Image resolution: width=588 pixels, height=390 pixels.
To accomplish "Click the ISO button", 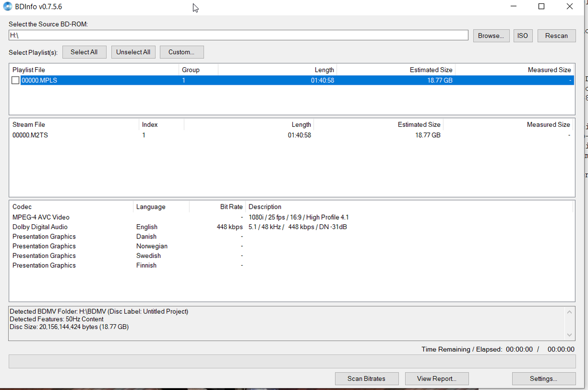I will click(x=523, y=36).
